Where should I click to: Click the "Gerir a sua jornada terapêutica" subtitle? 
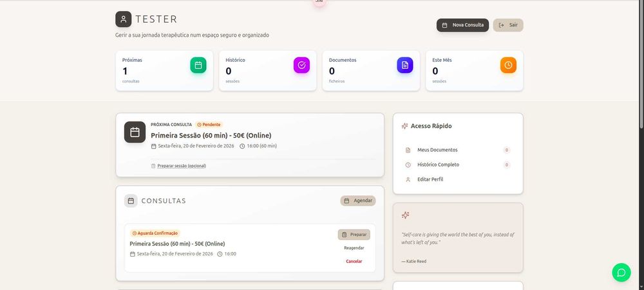(192, 35)
